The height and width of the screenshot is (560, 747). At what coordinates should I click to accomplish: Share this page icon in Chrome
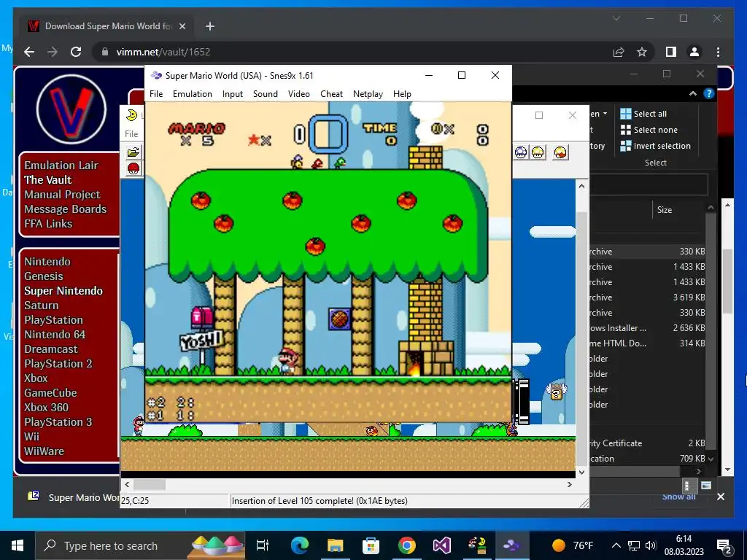click(x=619, y=52)
